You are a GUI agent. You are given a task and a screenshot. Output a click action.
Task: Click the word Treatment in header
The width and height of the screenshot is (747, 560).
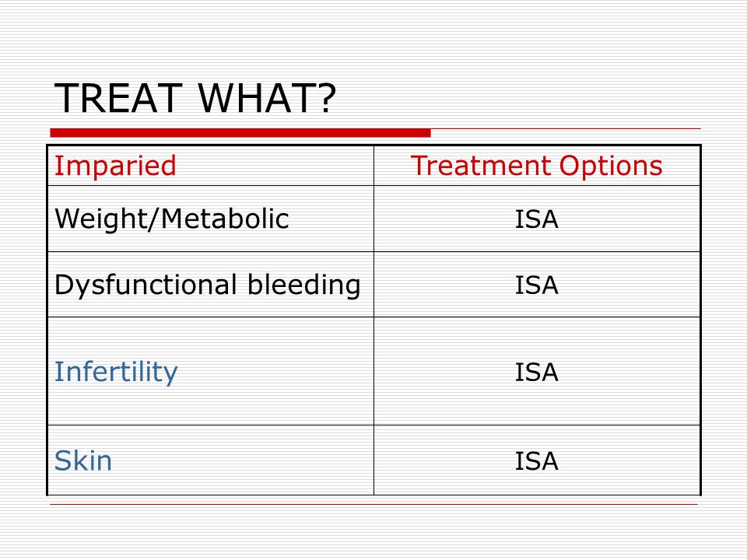pyautogui.click(x=480, y=166)
